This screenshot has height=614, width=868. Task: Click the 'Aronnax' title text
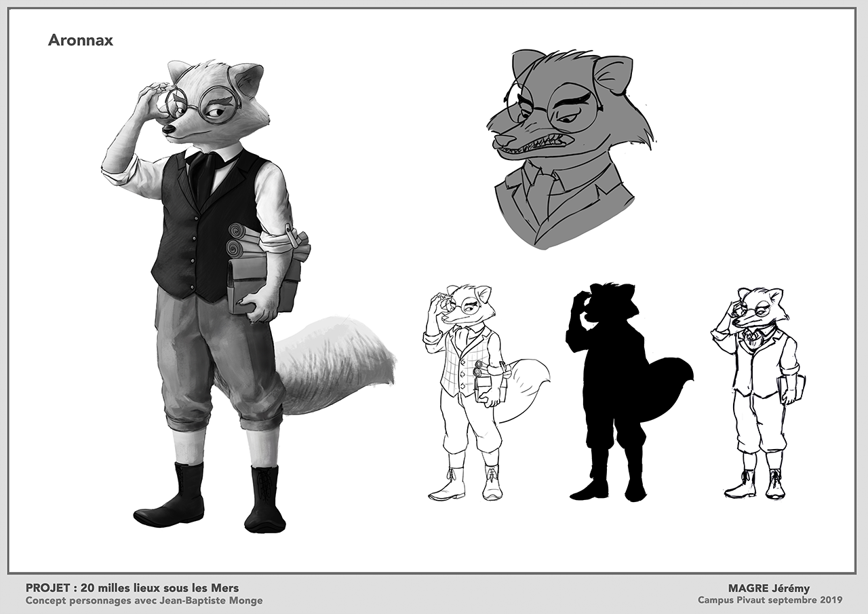(x=80, y=40)
